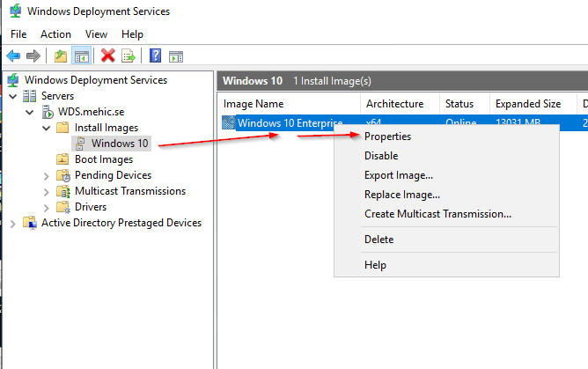Click the Up one level folder icon

61,55
